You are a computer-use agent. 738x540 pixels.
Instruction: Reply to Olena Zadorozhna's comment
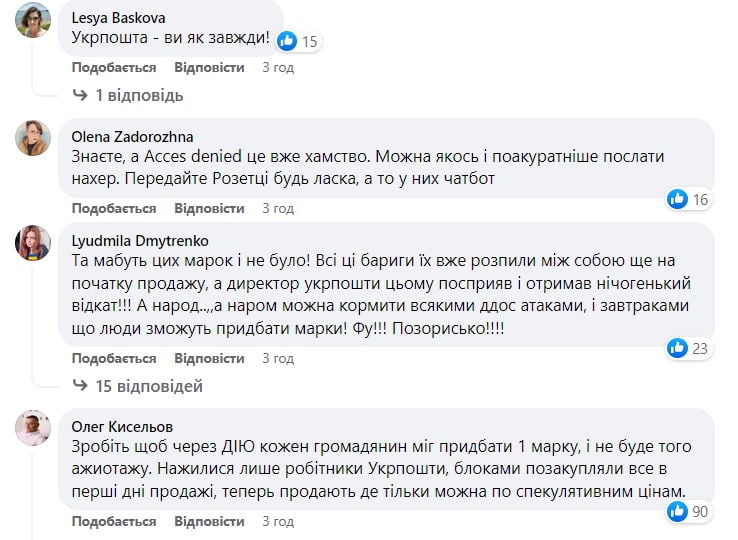pos(209,208)
